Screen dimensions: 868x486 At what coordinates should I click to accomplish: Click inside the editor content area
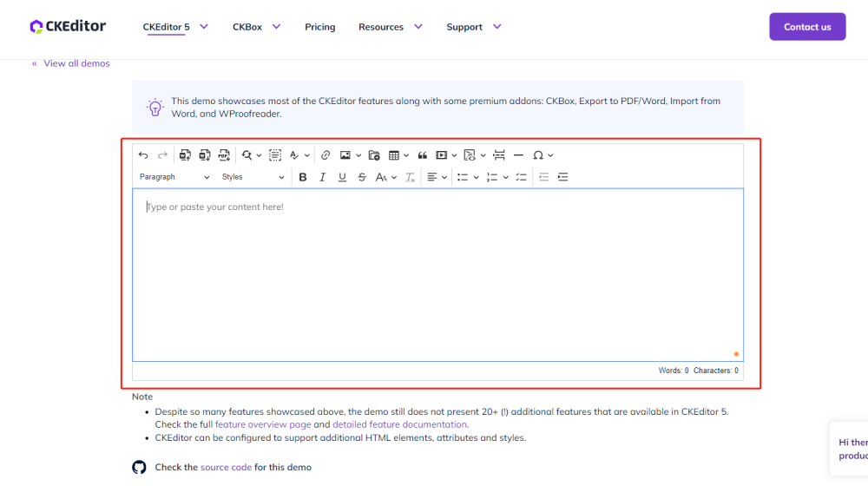point(437,275)
